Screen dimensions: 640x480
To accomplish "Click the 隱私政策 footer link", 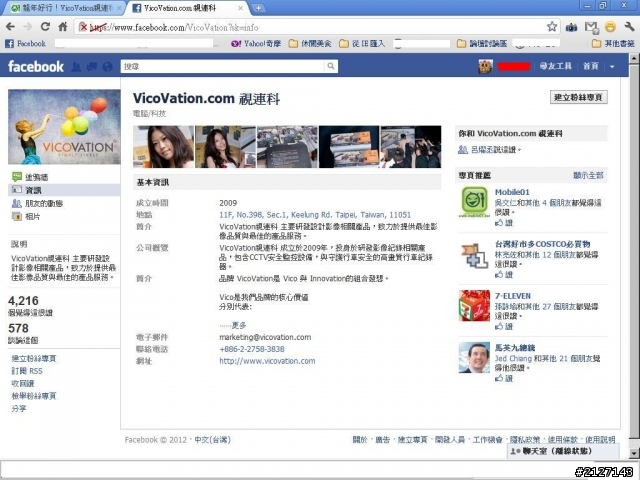I will [525, 440].
